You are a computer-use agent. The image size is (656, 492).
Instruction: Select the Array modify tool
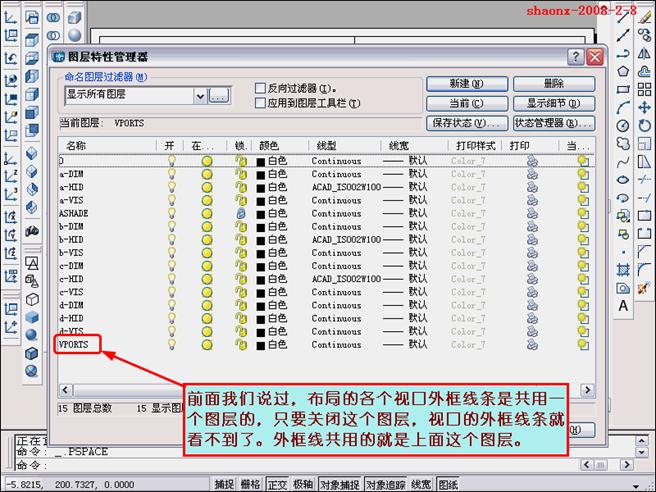tap(644, 89)
